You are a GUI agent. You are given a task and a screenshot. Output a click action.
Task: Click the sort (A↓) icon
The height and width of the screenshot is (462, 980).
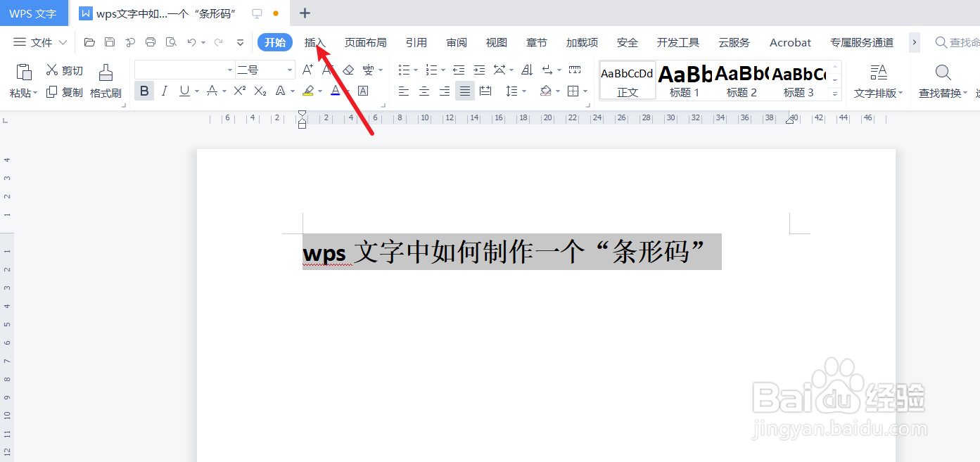pyautogui.click(x=527, y=70)
